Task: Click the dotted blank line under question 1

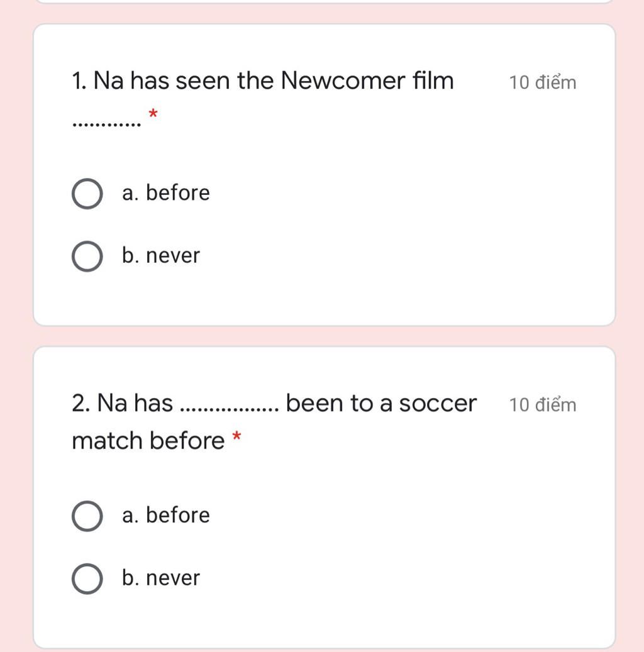Action: click(106, 124)
